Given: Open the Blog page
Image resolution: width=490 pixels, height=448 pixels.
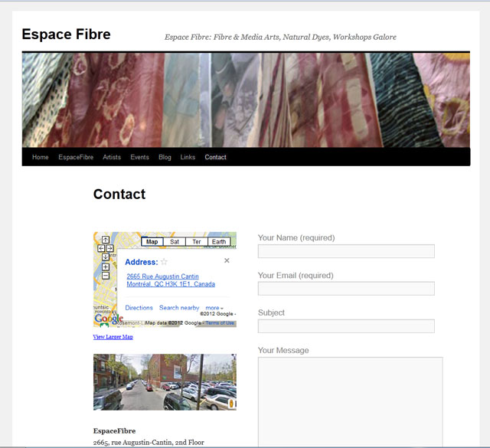Looking at the screenshot, I should point(165,157).
